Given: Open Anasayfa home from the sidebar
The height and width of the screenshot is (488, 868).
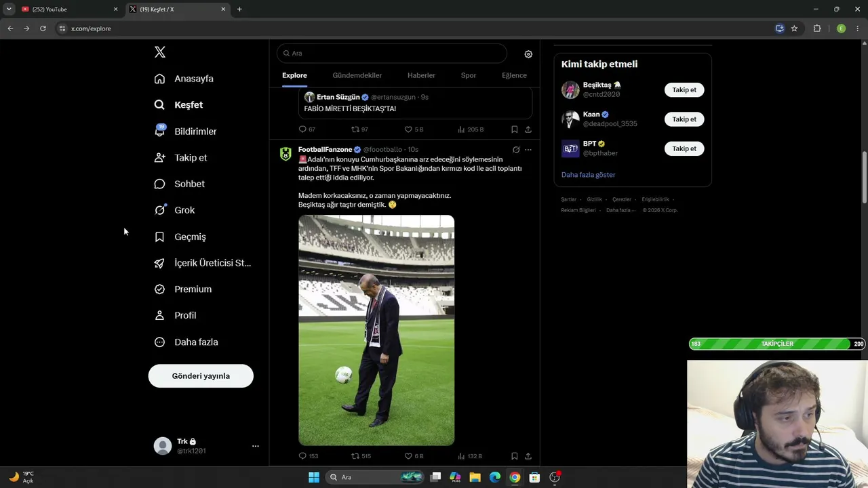Looking at the screenshot, I should point(184,79).
